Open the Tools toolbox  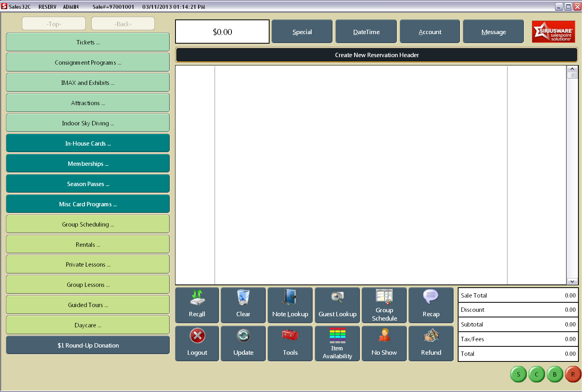(x=290, y=343)
